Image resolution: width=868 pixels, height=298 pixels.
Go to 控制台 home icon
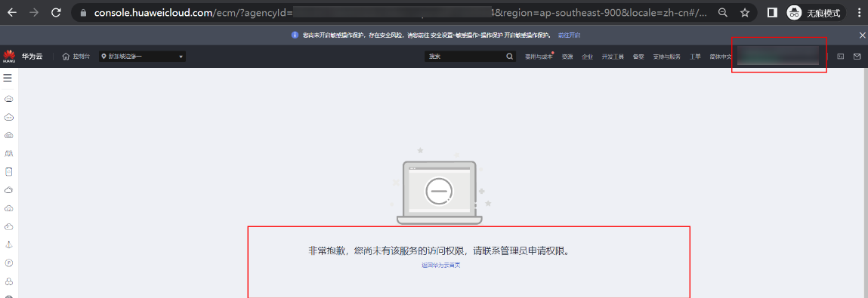click(x=66, y=57)
